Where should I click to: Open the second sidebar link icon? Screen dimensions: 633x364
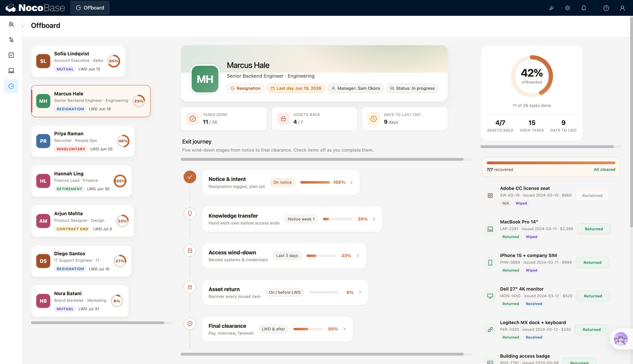click(11, 40)
